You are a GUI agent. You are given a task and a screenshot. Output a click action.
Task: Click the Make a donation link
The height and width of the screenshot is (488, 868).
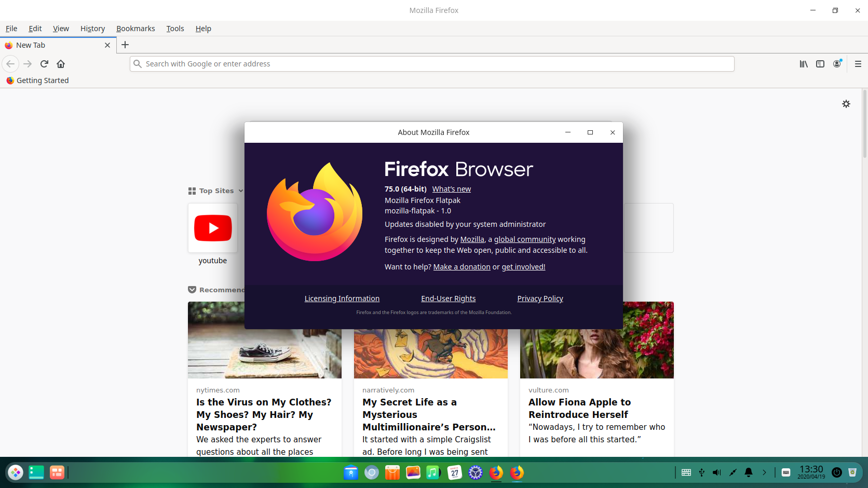tap(462, 267)
